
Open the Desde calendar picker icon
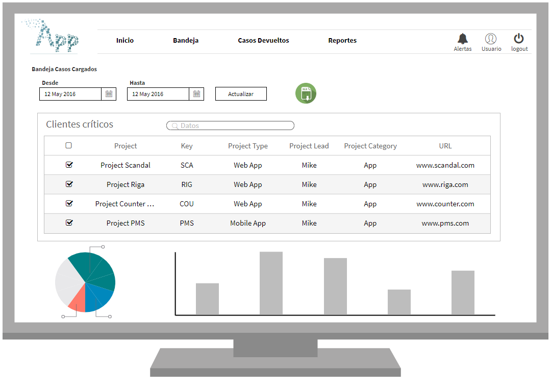(x=109, y=94)
